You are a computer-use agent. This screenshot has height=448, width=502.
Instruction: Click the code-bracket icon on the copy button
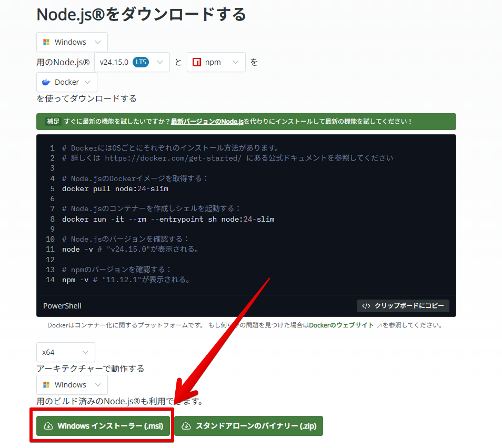[x=366, y=306]
